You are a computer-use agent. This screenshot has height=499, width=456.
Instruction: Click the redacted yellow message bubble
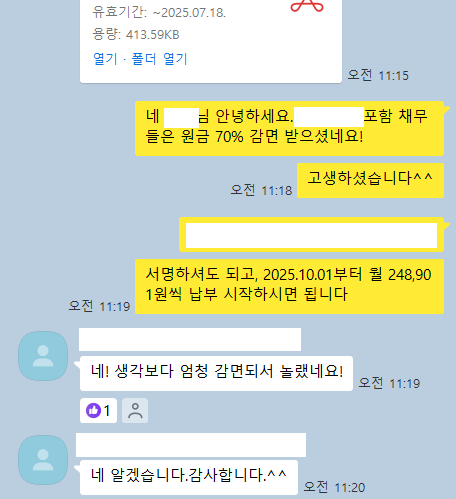[x=311, y=235]
